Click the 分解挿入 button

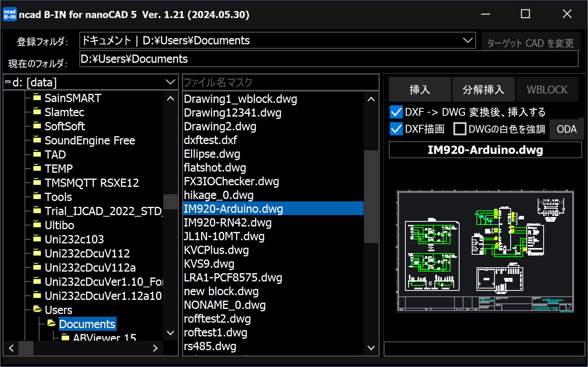click(484, 89)
